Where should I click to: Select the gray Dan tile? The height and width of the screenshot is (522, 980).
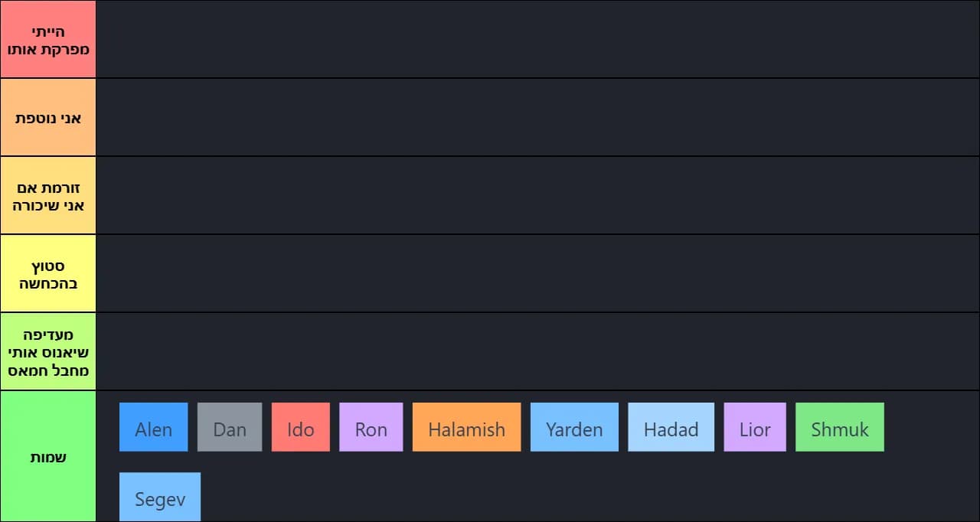click(230, 427)
